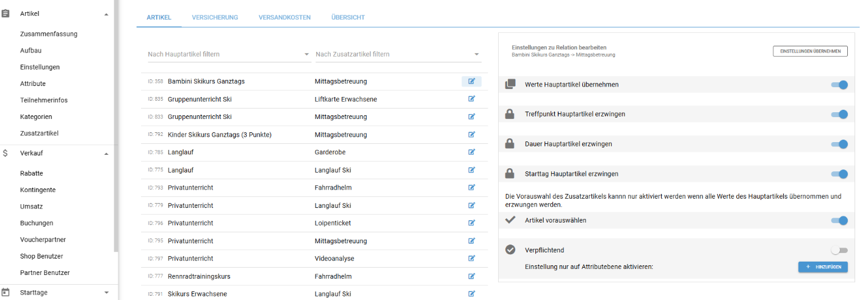Screen dimensions: 868x300
Task: Open Kontingente in the sidebar
Action: pyautogui.click(x=38, y=190)
